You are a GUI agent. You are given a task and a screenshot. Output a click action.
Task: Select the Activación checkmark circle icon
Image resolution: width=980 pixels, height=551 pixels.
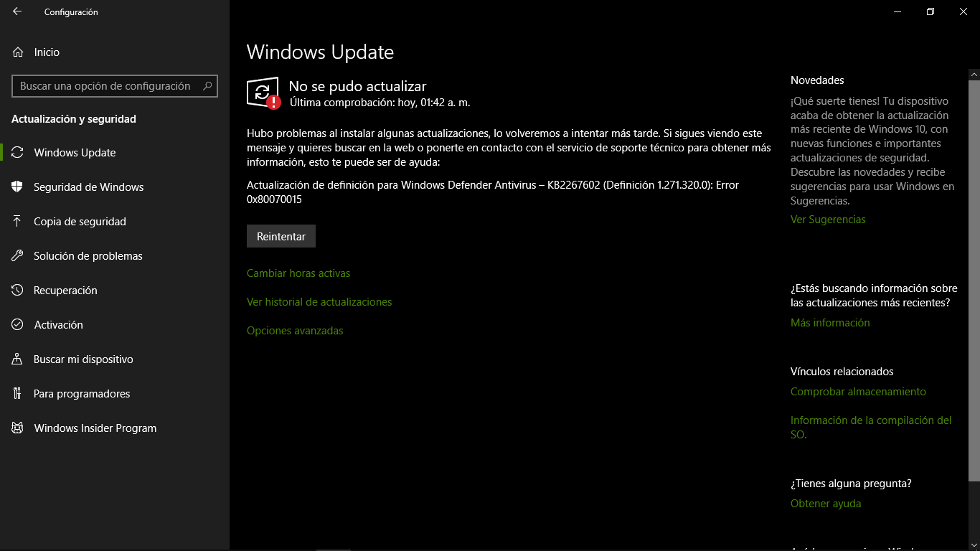[x=18, y=325]
